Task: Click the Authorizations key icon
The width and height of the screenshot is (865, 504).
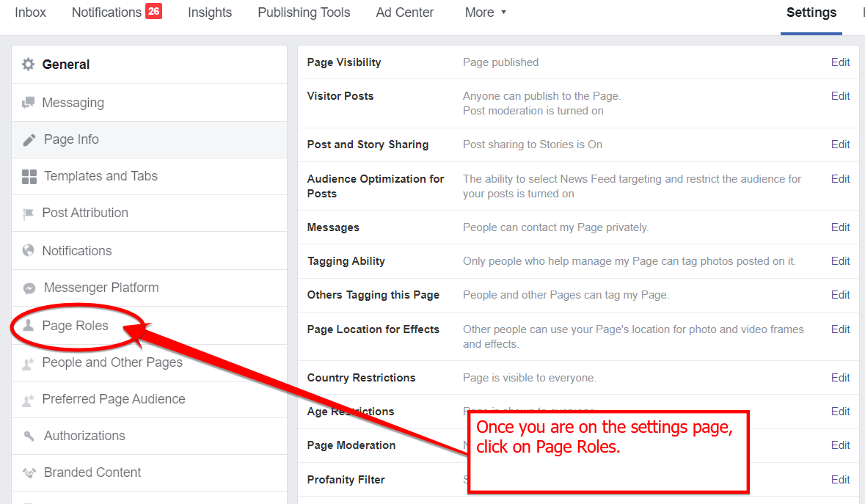Action: pos(29,437)
